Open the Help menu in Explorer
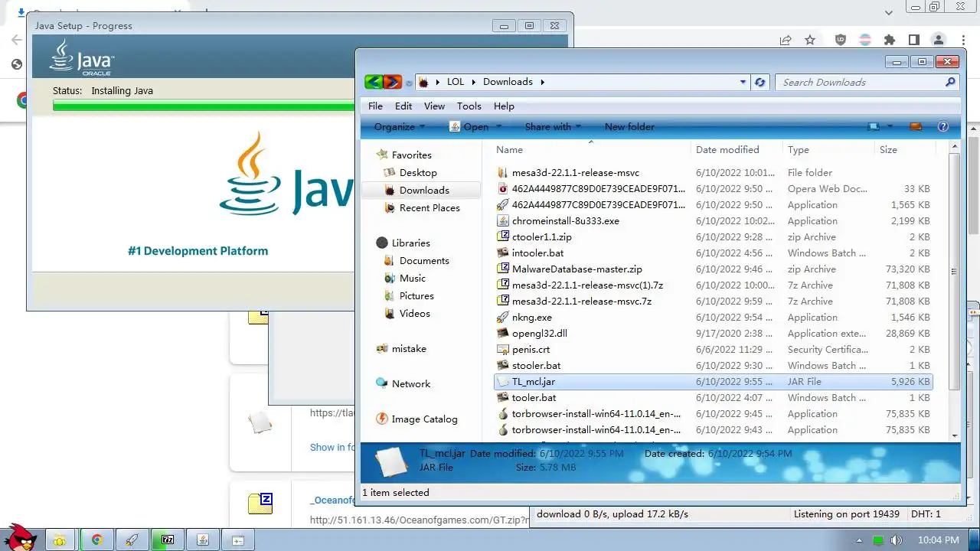This screenshot has width=980, height=551. [x=504, y=106]
